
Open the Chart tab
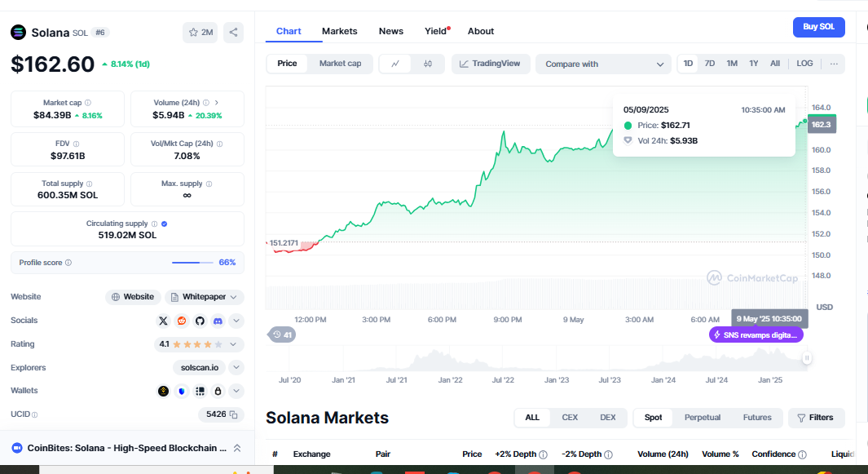(x=289, y=31)
